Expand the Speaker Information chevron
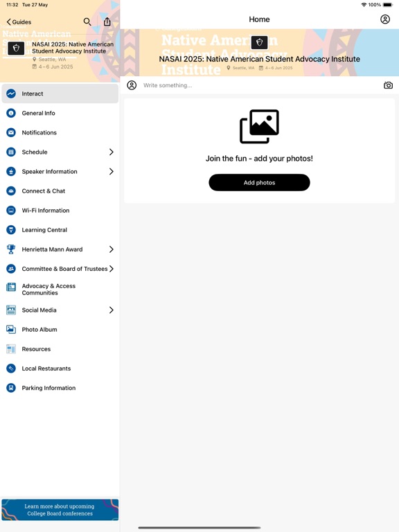399x532 pixels. point(112,172)
